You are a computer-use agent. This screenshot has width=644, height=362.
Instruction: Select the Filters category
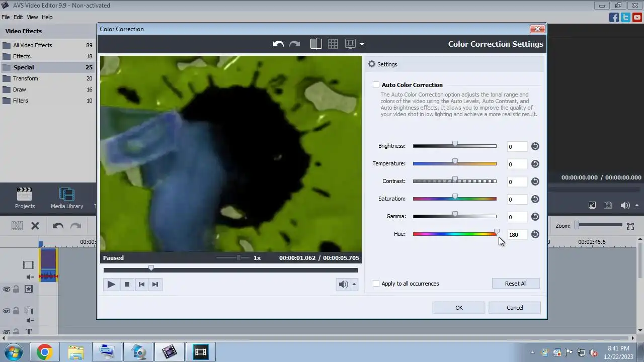tap(47, 101)
